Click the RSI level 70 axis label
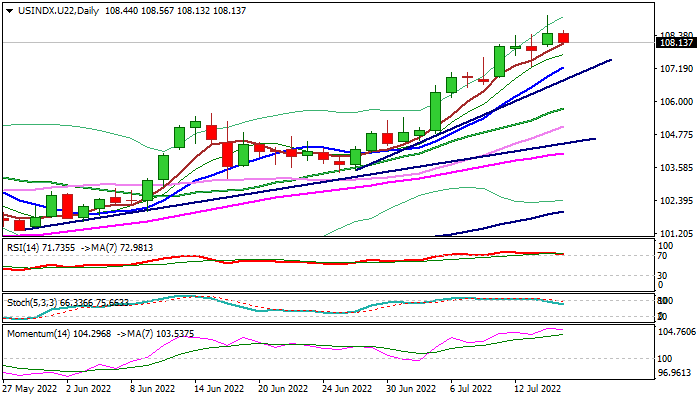This screenshot has height=400, width=700. (661, 256)
